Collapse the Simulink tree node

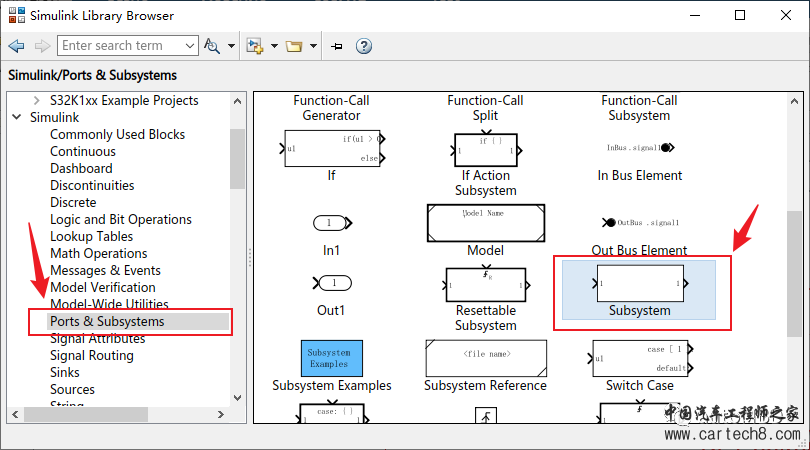17,117
